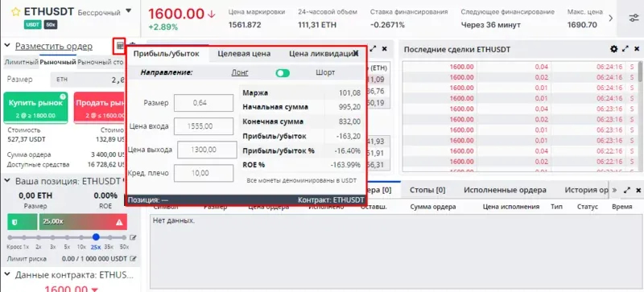
Task: Click the Конечная сумма value 832,00
Action: tap(350, 122)
